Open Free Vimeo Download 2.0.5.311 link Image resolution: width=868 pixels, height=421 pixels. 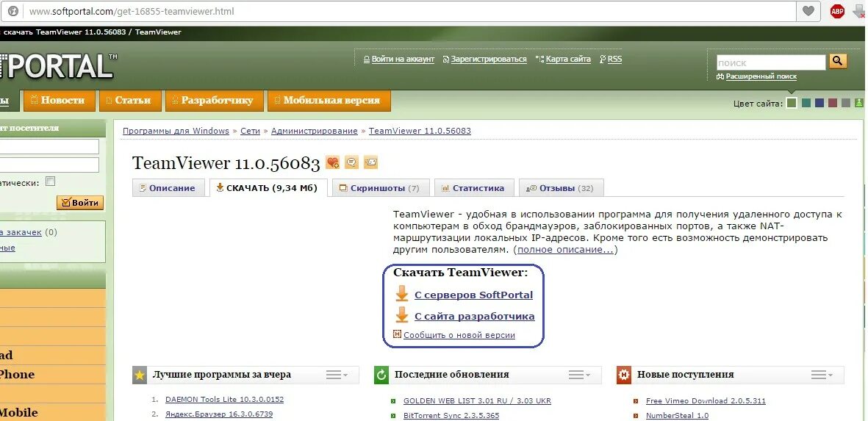[706, 400]
